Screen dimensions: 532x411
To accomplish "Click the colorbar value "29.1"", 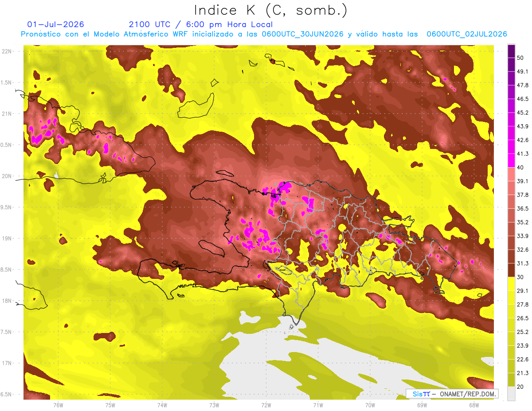I will pyautogui.click(x=523, y=290).
